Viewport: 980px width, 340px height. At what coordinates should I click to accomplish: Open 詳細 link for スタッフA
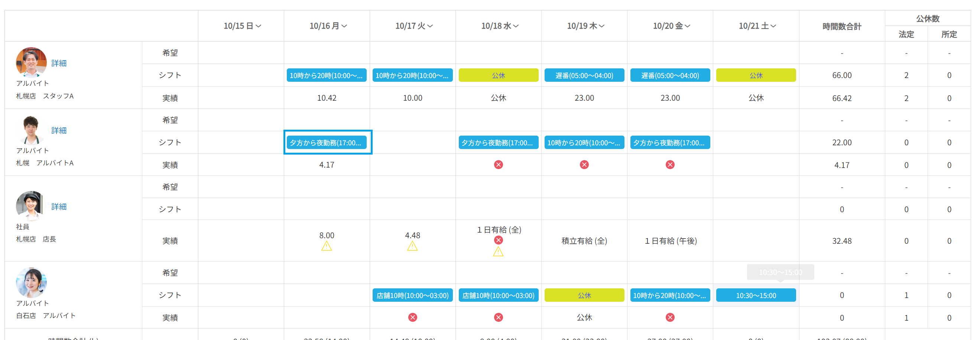(59, 63)
